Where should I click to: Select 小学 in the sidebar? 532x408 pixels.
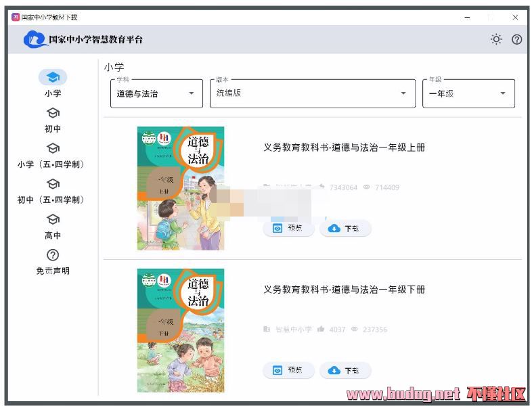pyautogui.click(x=53, y=84)
